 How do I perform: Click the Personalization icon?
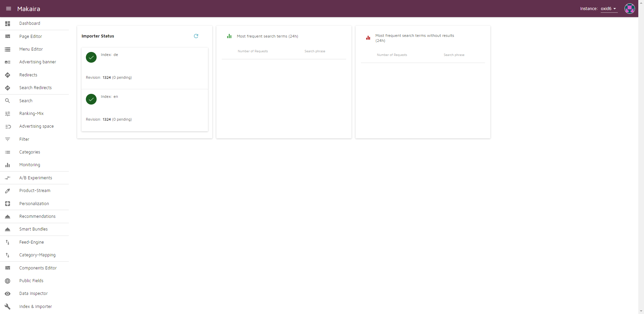point(8,204)
